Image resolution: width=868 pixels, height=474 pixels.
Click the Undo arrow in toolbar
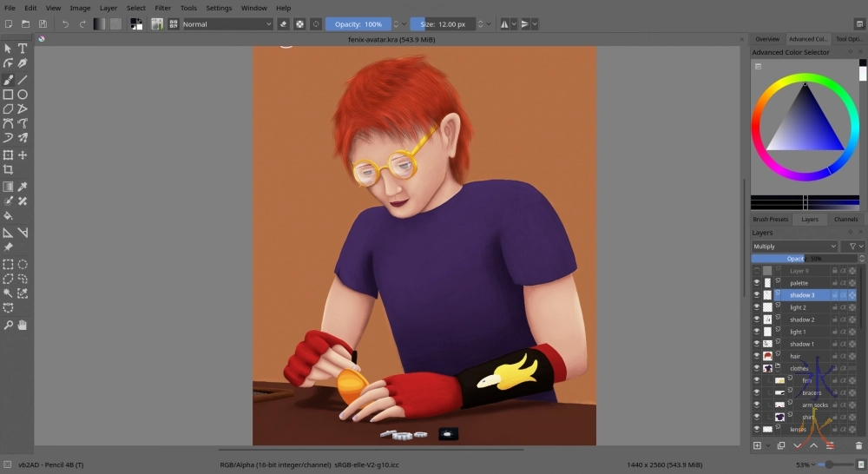tap(64, 24)
